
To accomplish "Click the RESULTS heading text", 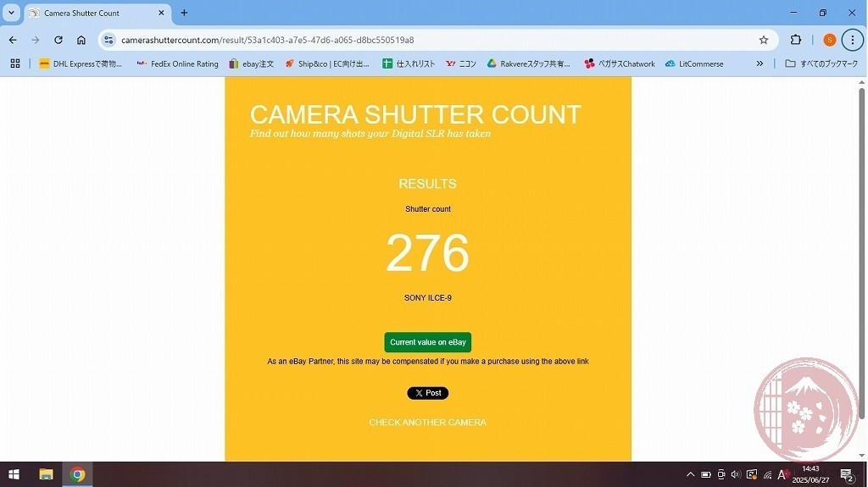I will pyautogui.click(x=427, y=184).
